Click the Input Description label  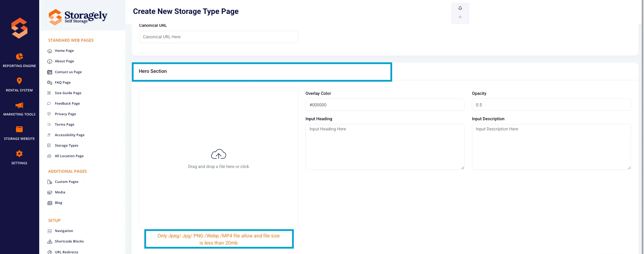[488, 119]
